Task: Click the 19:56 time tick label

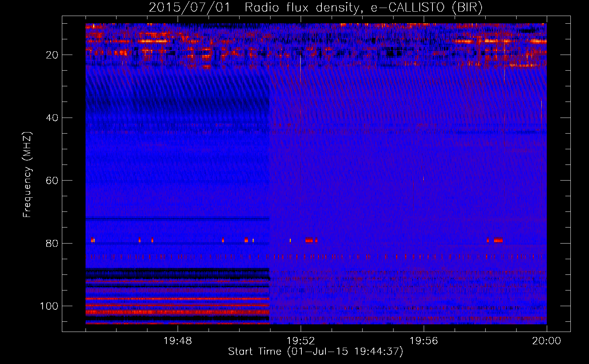Action: (x=424, y=341)
